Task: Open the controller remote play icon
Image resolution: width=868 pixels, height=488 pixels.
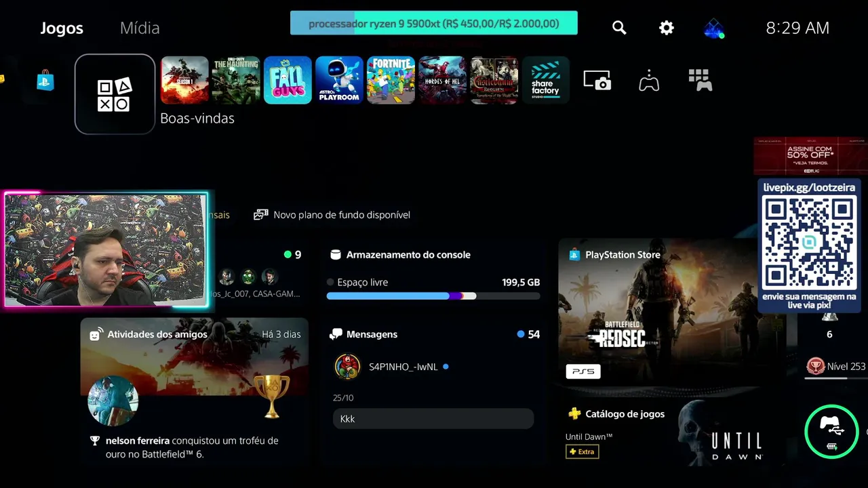Action: point(649,80)
